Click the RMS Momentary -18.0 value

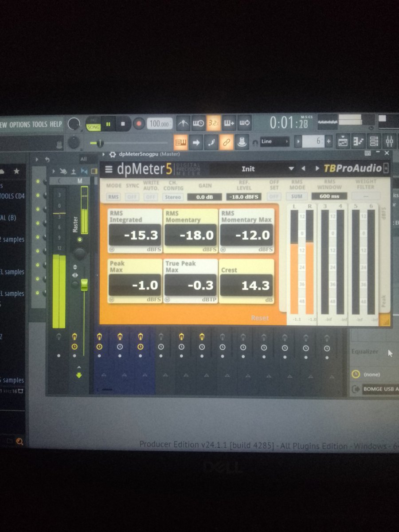pos(191,235)
